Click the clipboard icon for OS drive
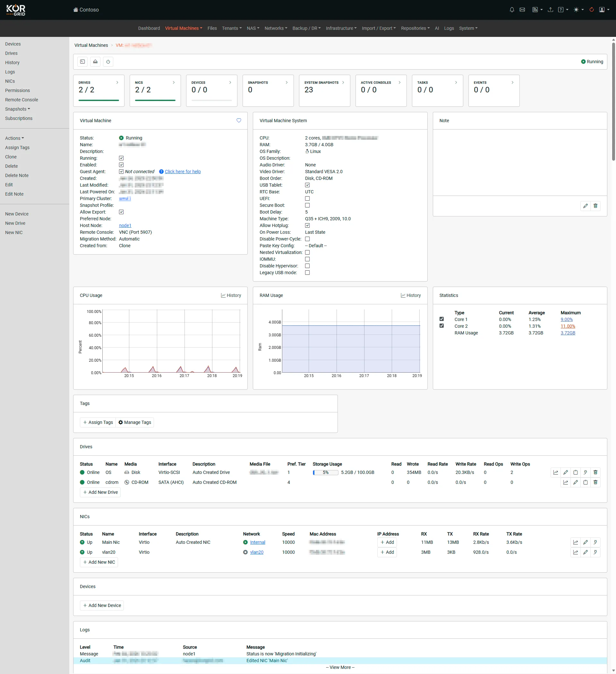The height and width of the screenshot is (674, 616). click(576, 472)
